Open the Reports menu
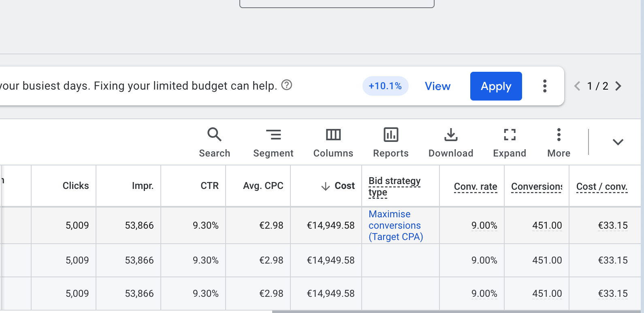The height and width of the screenshot is (313, 644). [391, 142]
